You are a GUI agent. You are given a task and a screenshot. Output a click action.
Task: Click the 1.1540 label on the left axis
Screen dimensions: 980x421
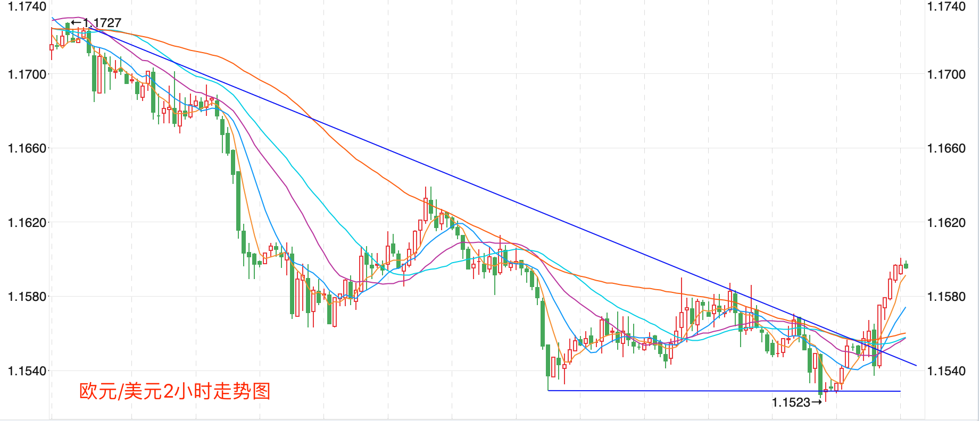click(x=27, y=371)
